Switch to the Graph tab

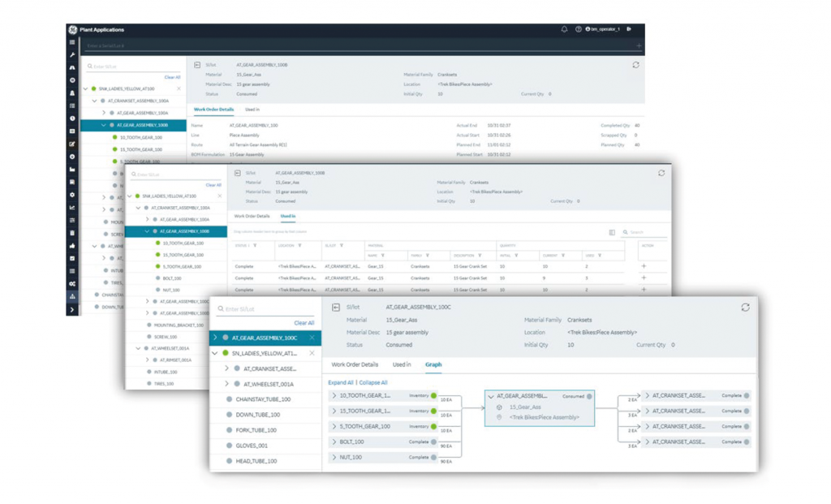(433, 364)
